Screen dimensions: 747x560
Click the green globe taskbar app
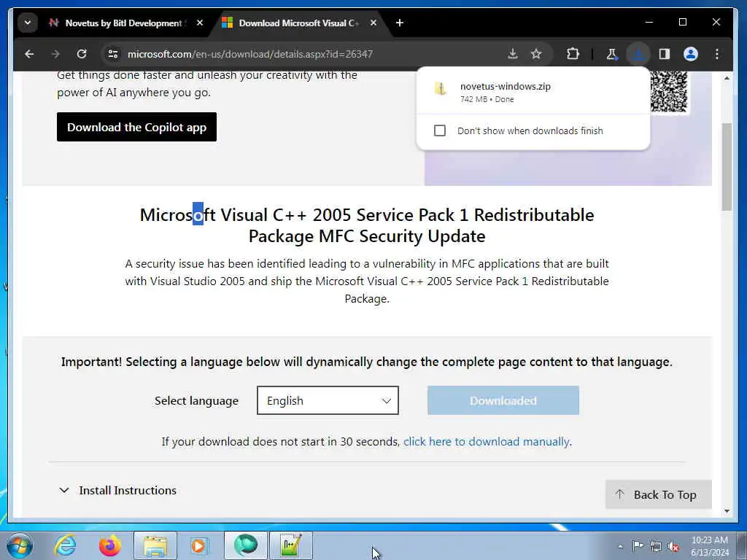tap(246, 545)
